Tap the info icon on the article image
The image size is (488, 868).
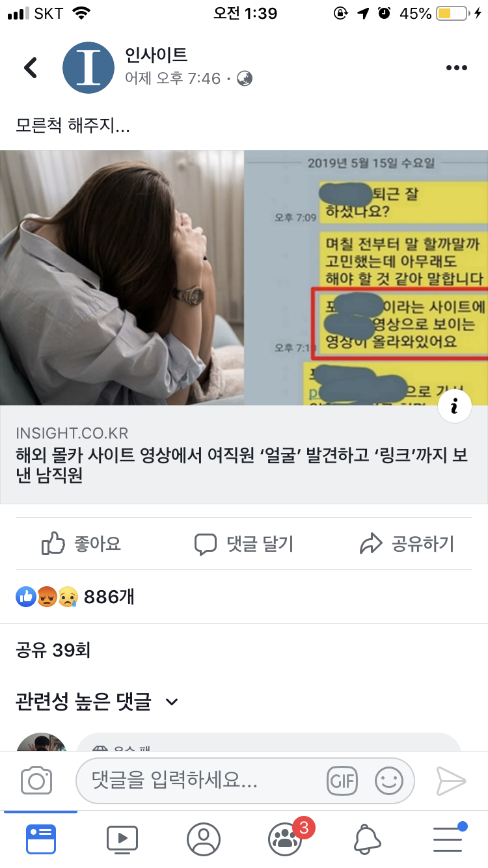[x=454, y=406]
